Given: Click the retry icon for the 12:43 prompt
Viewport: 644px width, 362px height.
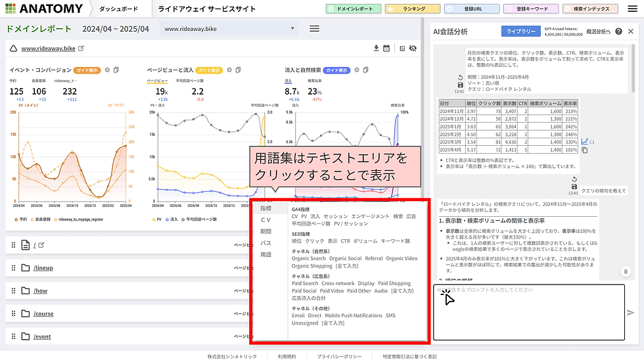Looking at the screenshot, I should (574, 179).
